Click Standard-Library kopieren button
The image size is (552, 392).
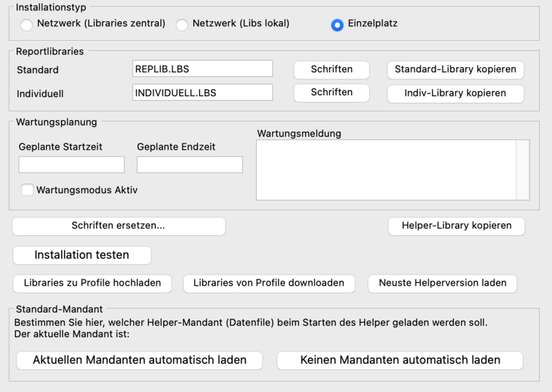pyautogui.click(x=455, y=70)
